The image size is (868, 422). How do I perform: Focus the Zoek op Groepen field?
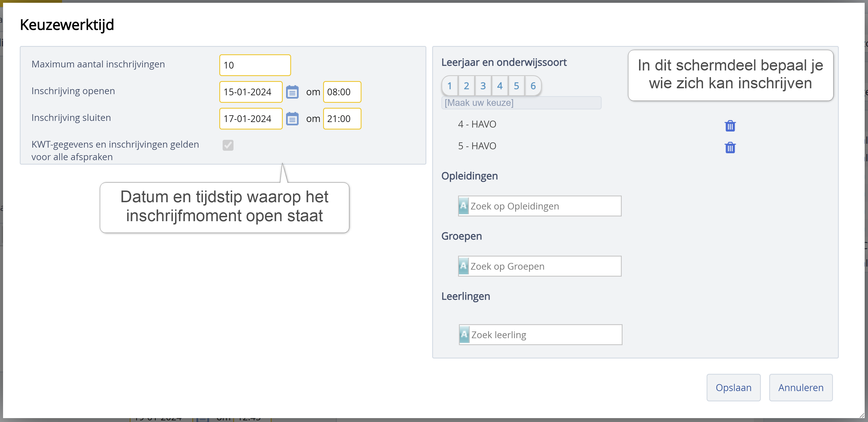pos(540,266)
